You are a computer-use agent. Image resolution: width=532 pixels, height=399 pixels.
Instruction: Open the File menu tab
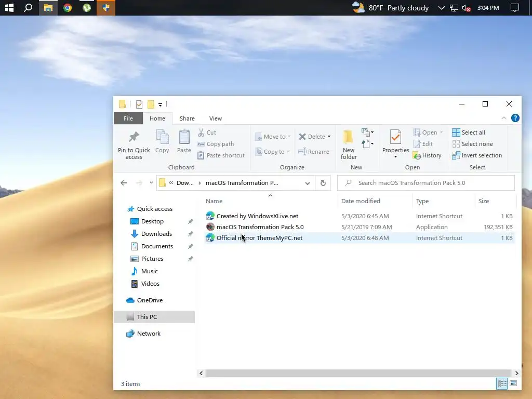pyautogui.click(x=128, y=118)
